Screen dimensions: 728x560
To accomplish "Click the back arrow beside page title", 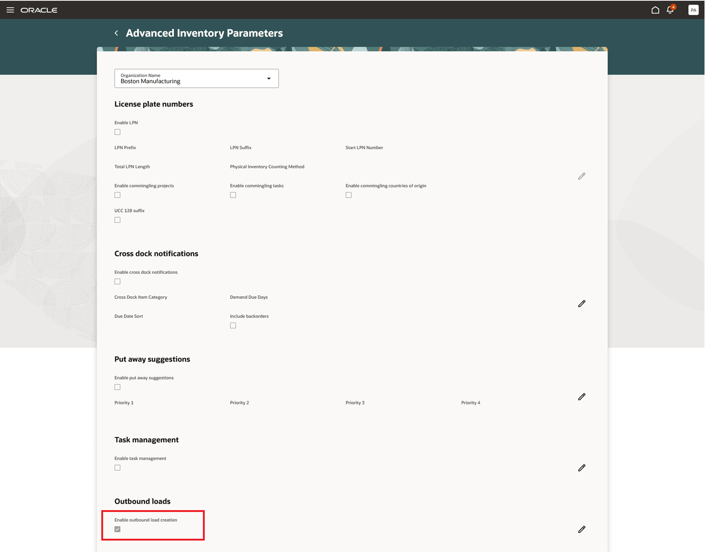I will pyautogui.click(x=116, y=33).
